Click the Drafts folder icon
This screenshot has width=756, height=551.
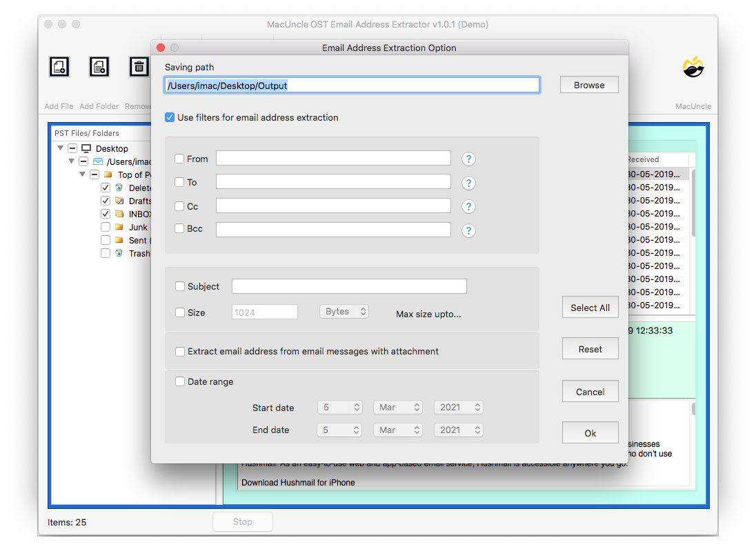click(119, 201)
